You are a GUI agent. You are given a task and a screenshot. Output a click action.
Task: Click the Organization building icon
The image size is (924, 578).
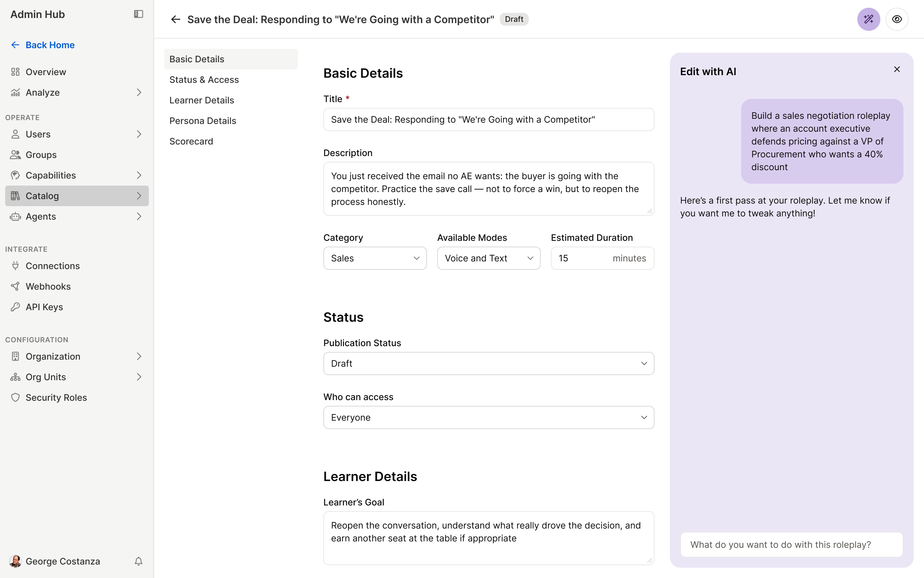[x=15, y=356]
